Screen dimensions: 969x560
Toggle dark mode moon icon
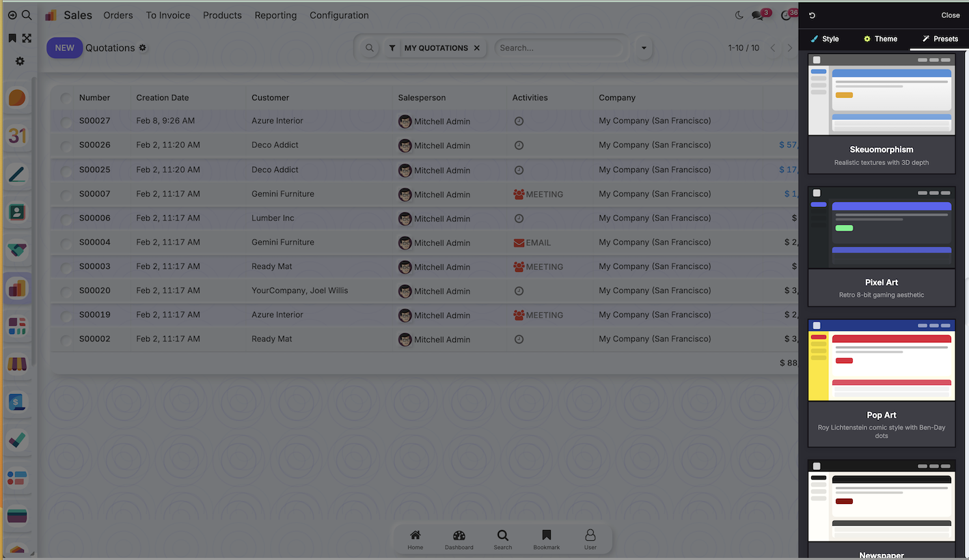coord(739,15)
